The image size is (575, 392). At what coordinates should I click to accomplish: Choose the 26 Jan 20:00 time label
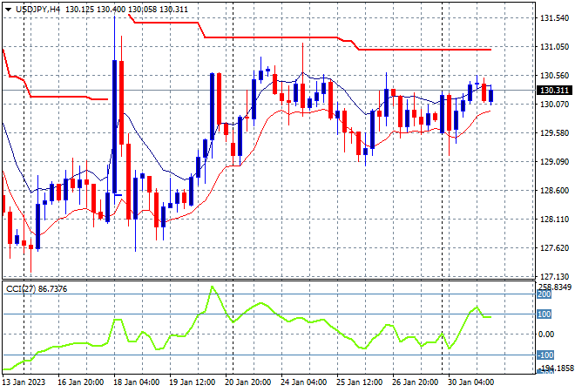pos(415,382)
